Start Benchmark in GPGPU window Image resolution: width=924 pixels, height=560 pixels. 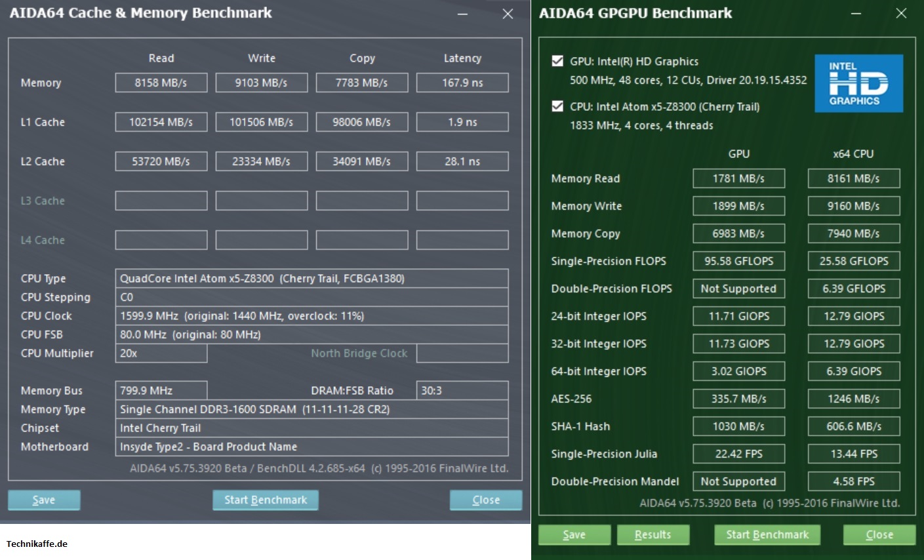[x=767, y=534]
